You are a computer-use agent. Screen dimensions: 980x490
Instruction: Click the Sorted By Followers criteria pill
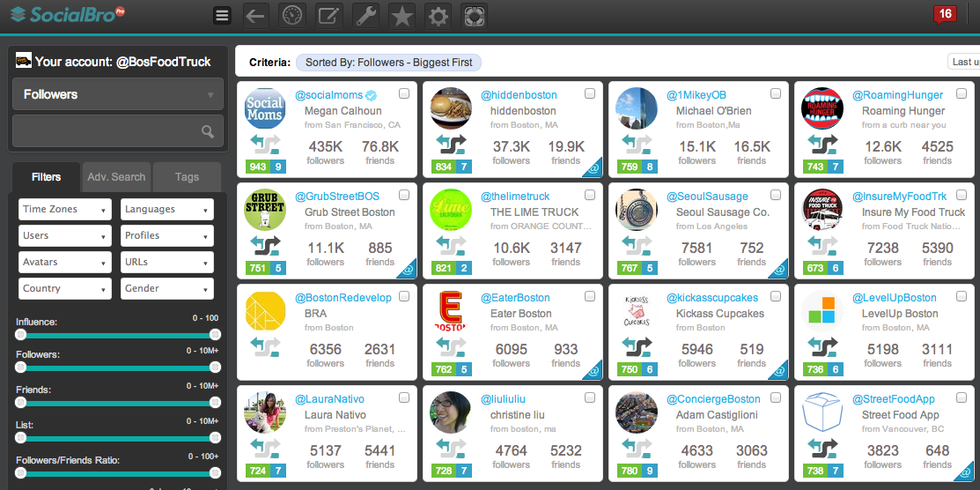[x=389, y=63]
